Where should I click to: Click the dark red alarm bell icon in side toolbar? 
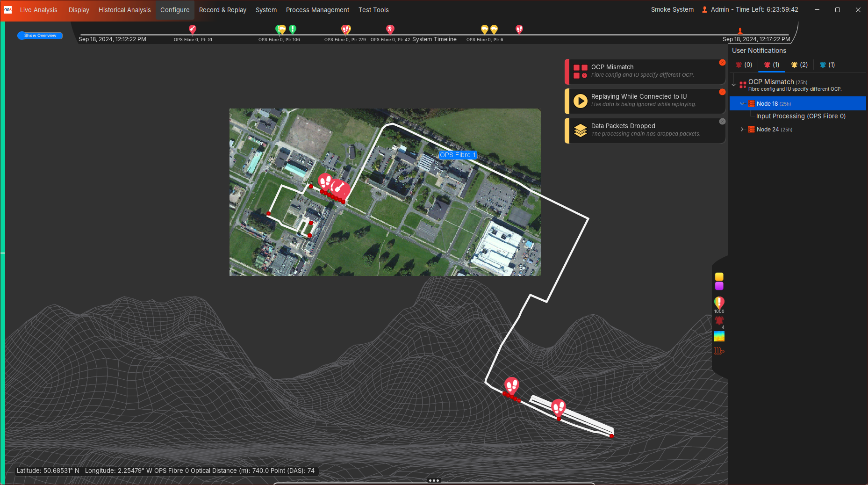719,320
